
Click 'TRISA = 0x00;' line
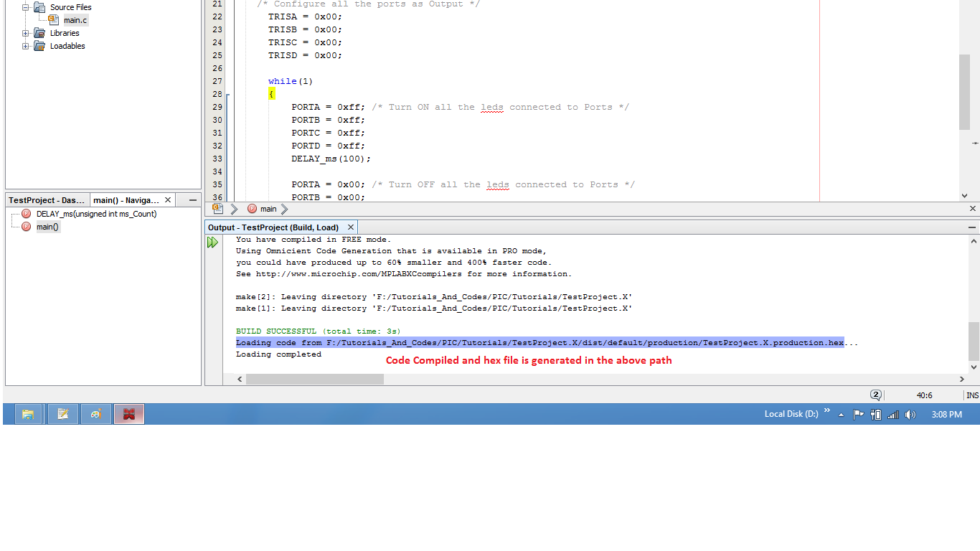click(x=305, y=17)
